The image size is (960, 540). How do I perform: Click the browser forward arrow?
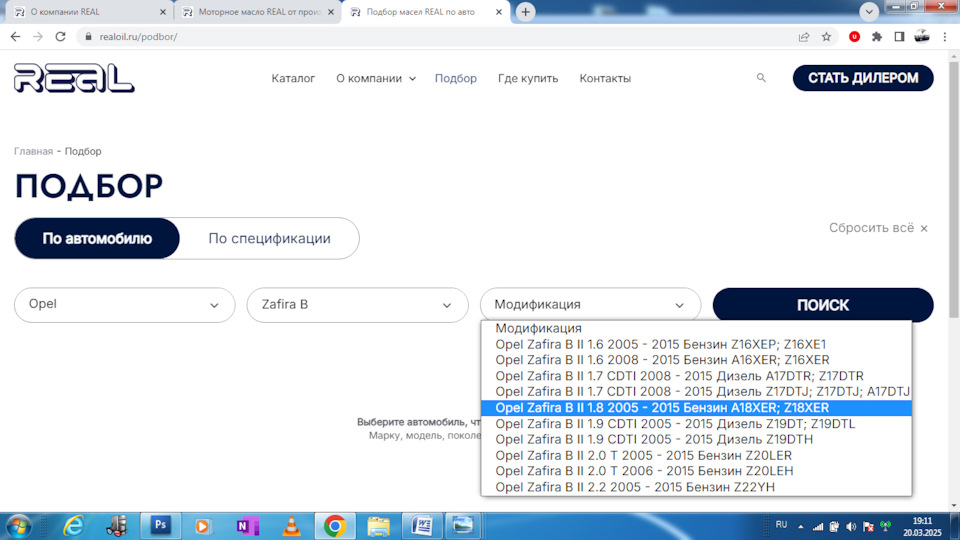(38, 37)
